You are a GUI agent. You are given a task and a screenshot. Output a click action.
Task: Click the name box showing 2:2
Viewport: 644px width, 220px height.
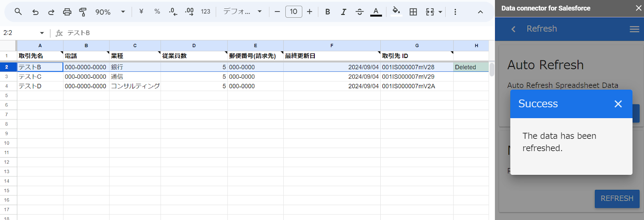click(20, 33)
